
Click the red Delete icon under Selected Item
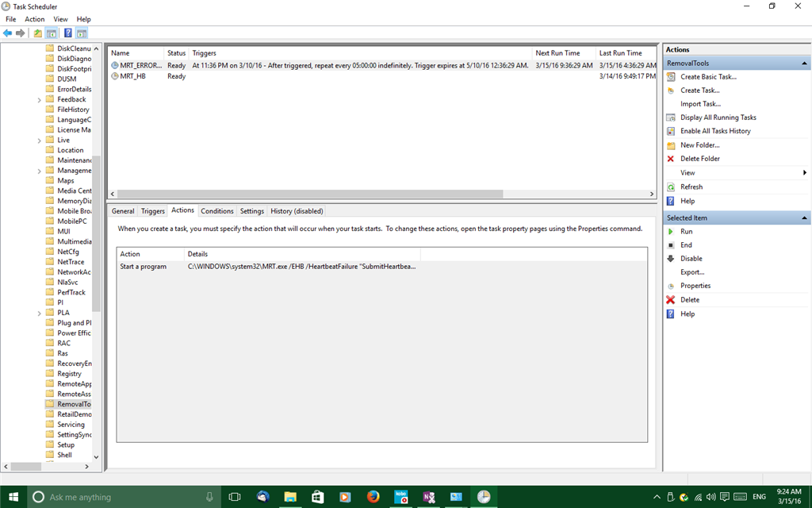coord(671,299)
